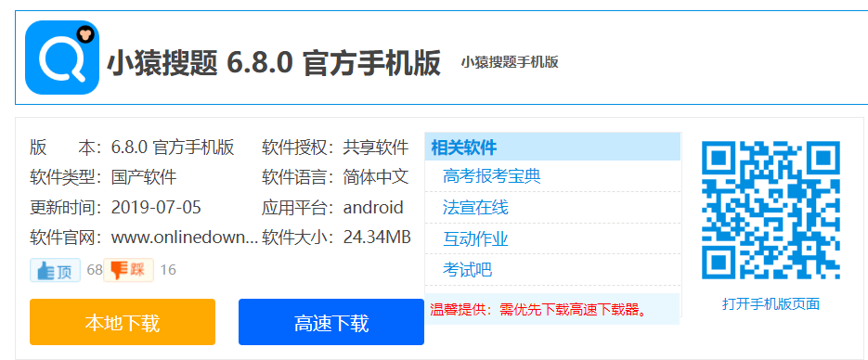Viewport: 868px width, 360px height.
Task: Click the title 小猿搜题 6.8.0 官方手机版
Action: tap(274, 63)
